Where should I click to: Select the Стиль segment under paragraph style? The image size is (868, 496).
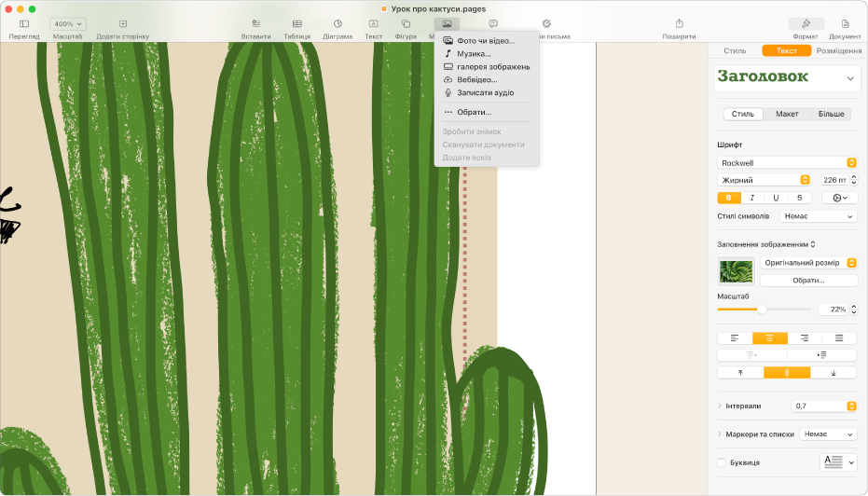pos(743,114)
